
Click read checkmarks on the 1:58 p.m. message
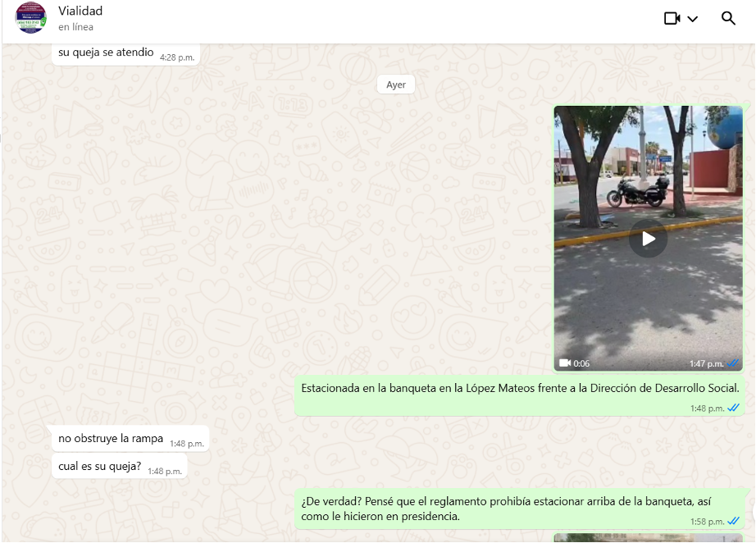click(733, 521)
